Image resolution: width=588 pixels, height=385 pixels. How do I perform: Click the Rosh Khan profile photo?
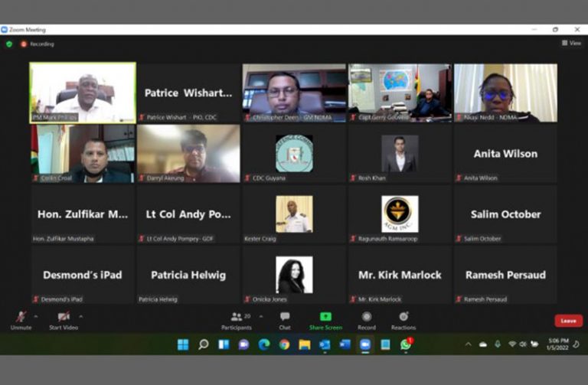click(x=400, y=154)
